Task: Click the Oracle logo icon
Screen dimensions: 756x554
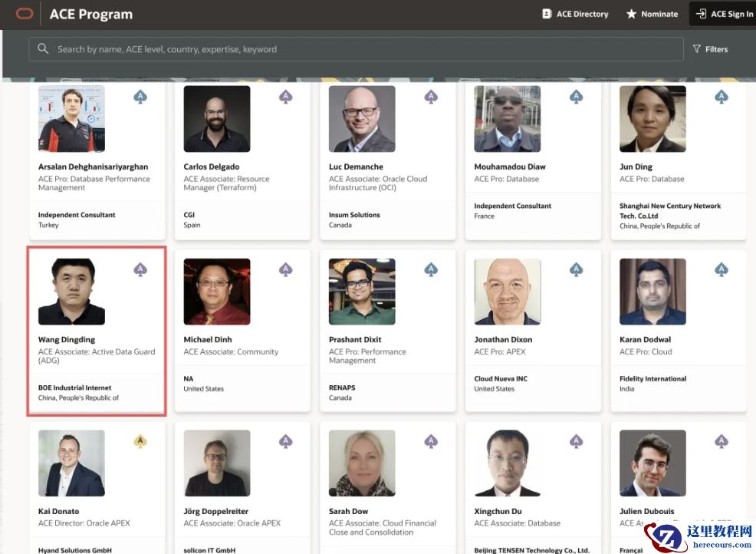Action: pos(24,13)
